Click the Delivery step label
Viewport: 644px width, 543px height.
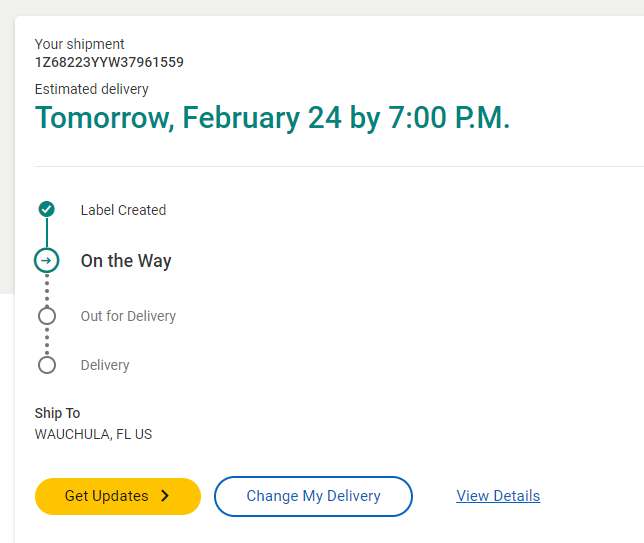(x=105, y=365)
